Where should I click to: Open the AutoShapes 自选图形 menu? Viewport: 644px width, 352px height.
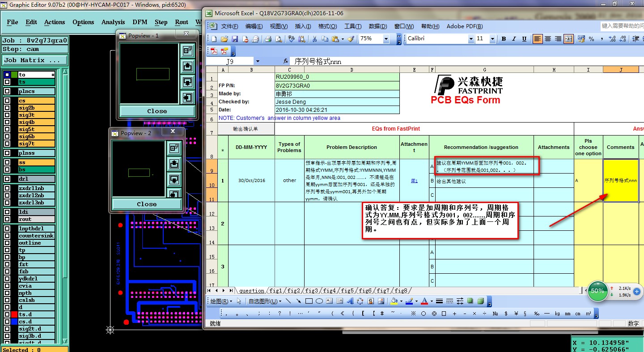click(x=264, y=301)
